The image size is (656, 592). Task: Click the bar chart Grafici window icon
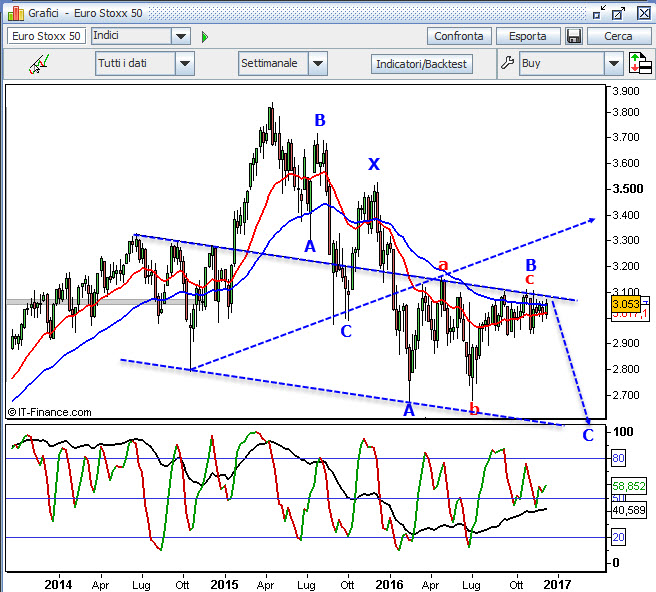click(15, 13)
